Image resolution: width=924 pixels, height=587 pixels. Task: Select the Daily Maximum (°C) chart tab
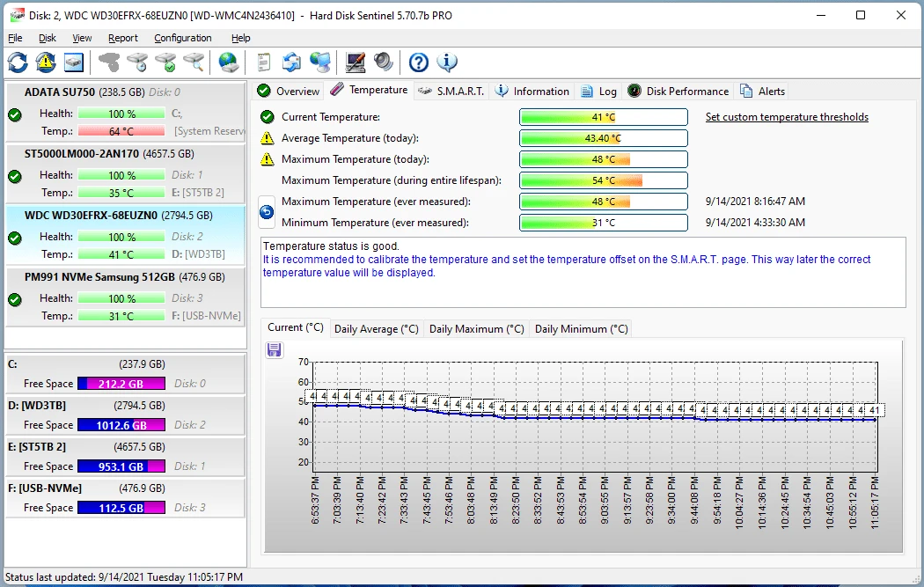pos(476,329)
